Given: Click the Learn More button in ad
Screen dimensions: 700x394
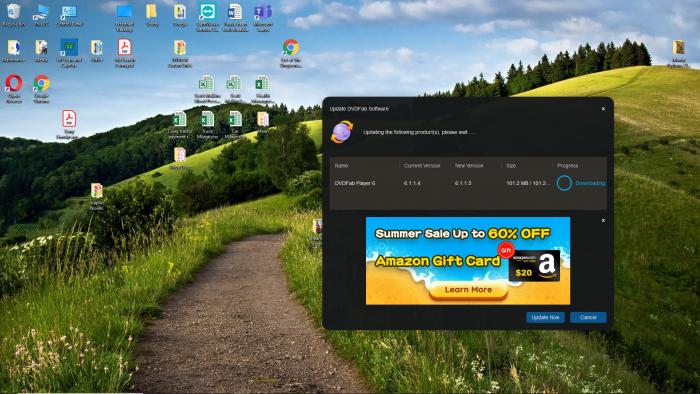Looking at the screenshot, I should point(468,290).
